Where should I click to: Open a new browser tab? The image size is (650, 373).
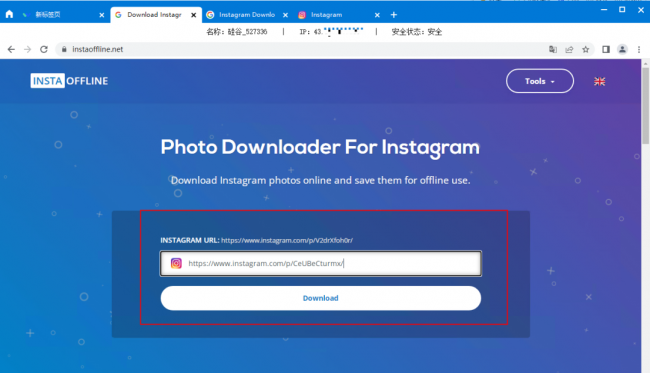pyautogui.click(x=394, y=15)
